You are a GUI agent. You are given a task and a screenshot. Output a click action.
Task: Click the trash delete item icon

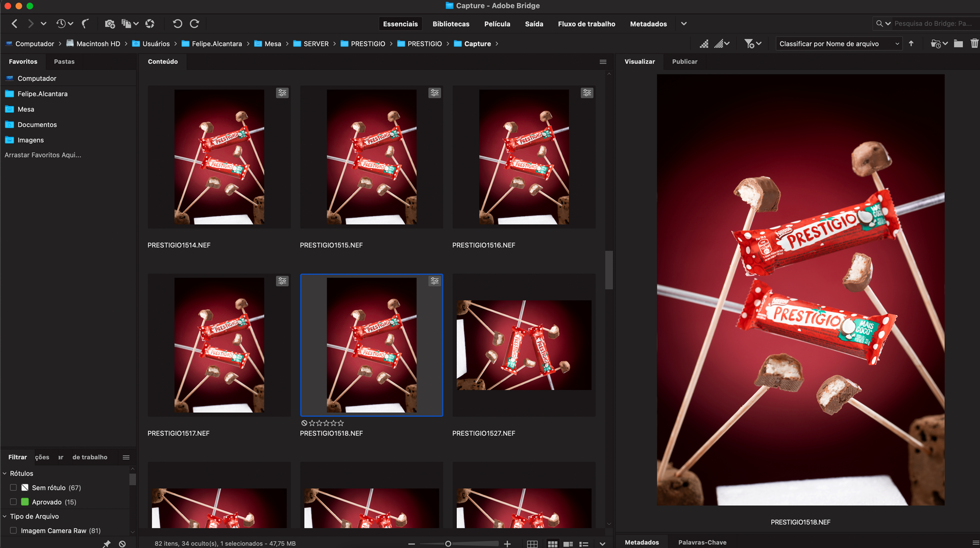[x=974, y=44]
